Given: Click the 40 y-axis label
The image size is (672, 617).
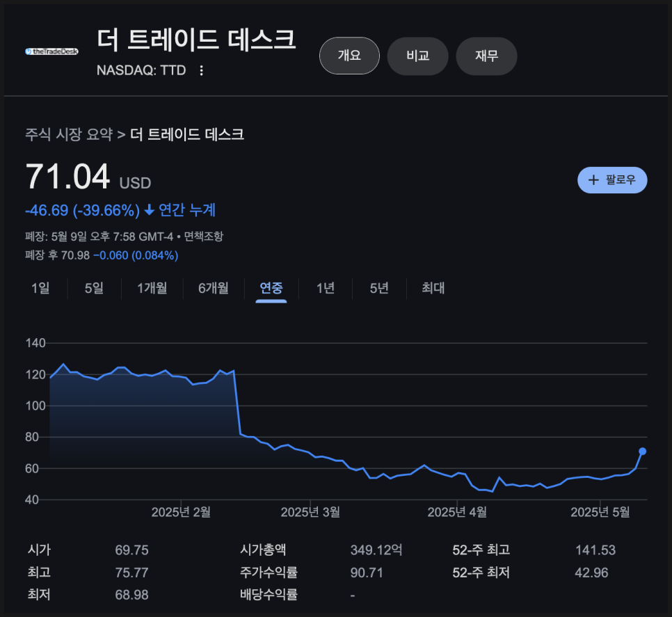Looking at the screenshot, I should [32, 500].
